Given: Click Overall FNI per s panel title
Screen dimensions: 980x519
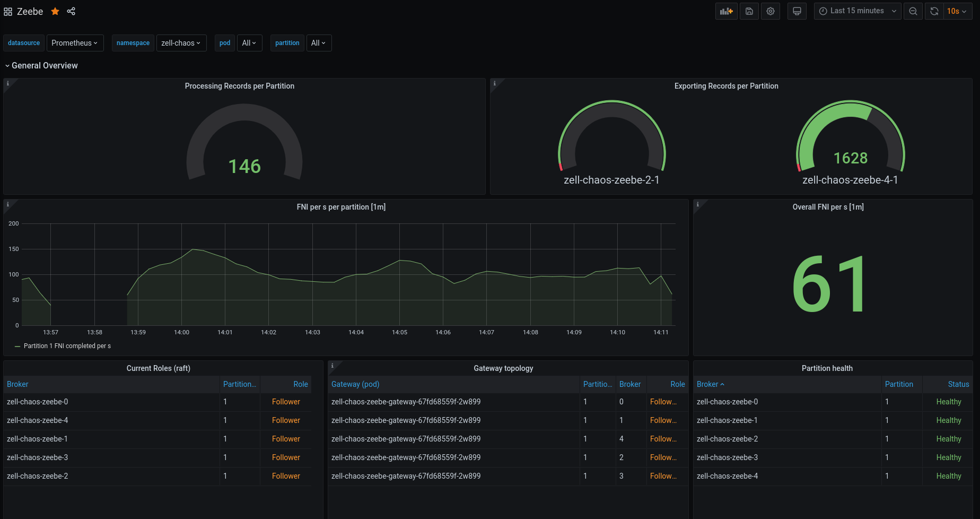Looking at the screenshot, I should pos(828,207).
